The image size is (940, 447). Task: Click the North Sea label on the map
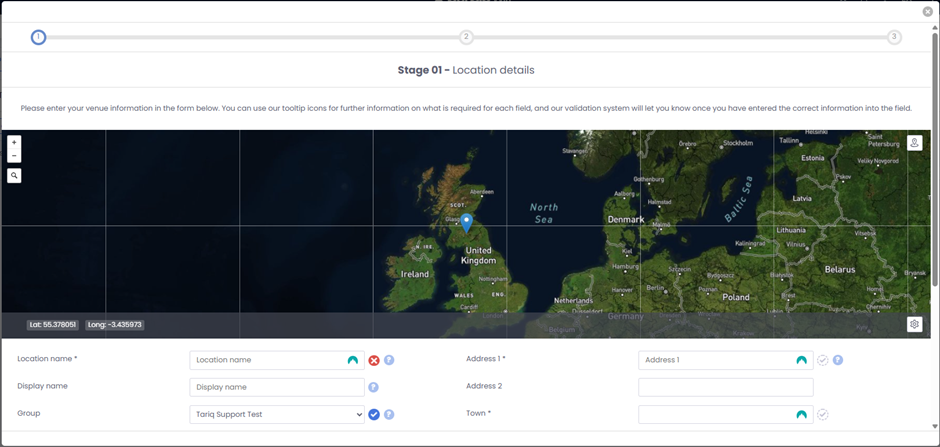pyautogui.click(x=544, y=213)
